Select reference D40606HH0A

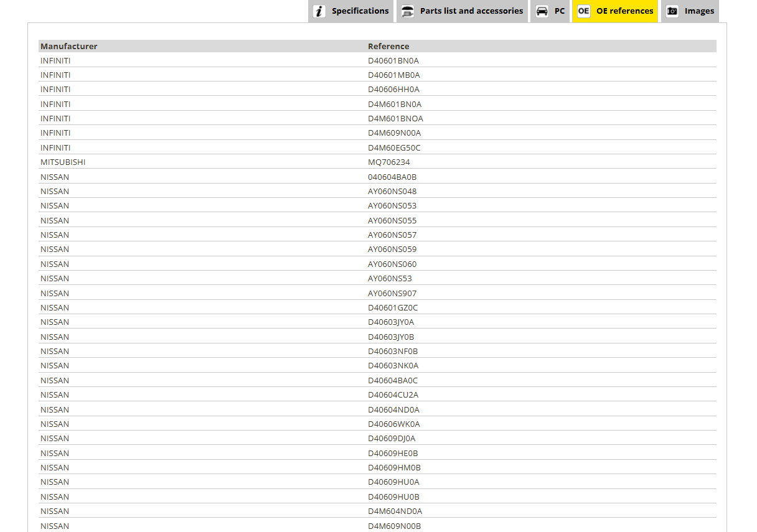point(393,89)
